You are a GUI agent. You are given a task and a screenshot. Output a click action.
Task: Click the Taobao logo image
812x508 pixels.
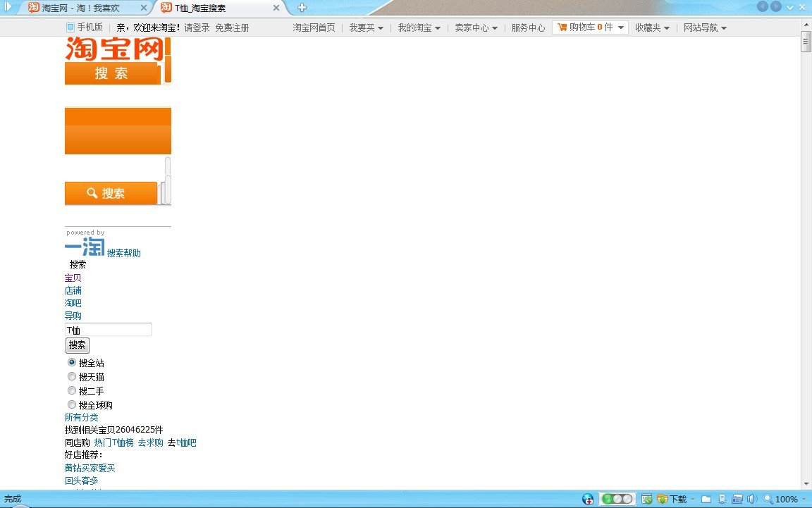pos(114,49)
